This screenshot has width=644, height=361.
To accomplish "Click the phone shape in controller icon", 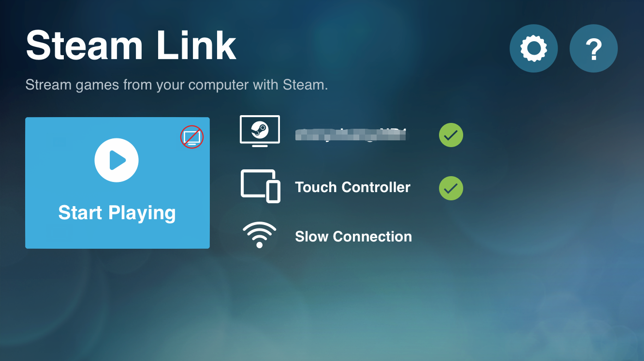I will pos(274,192).
